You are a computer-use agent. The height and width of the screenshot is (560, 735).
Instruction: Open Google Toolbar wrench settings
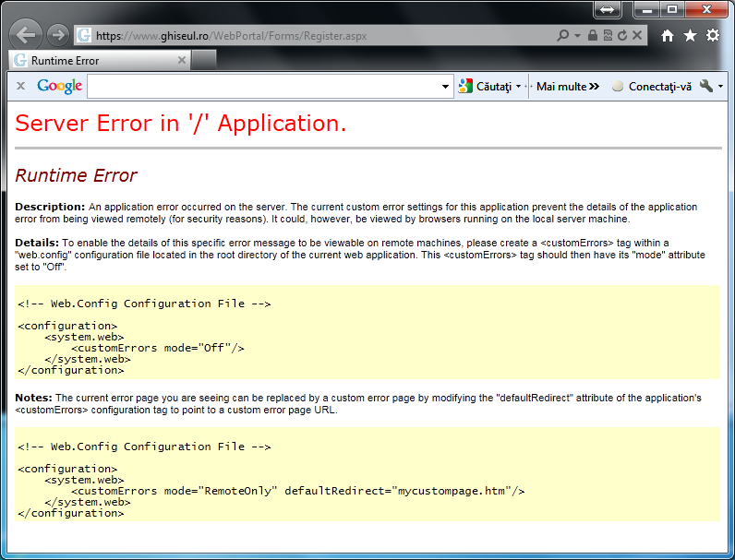(706, 86)
